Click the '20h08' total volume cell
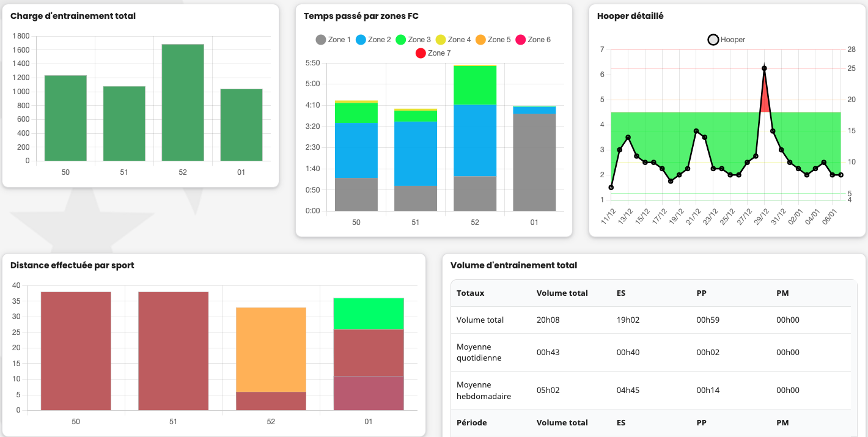The width and height of the screenshot is (868, 437). 548,320
